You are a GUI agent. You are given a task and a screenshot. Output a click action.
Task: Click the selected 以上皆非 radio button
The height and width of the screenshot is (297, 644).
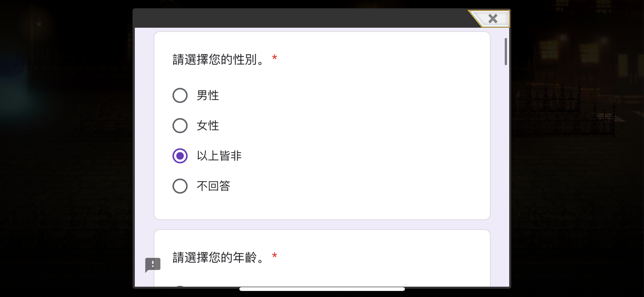coord(180,156)
